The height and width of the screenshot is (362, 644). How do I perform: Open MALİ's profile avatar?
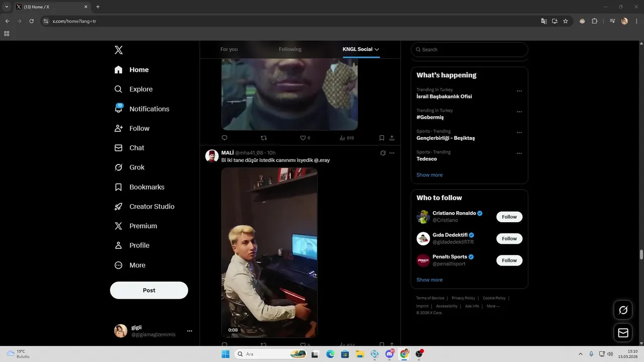(x=212, y=156)
